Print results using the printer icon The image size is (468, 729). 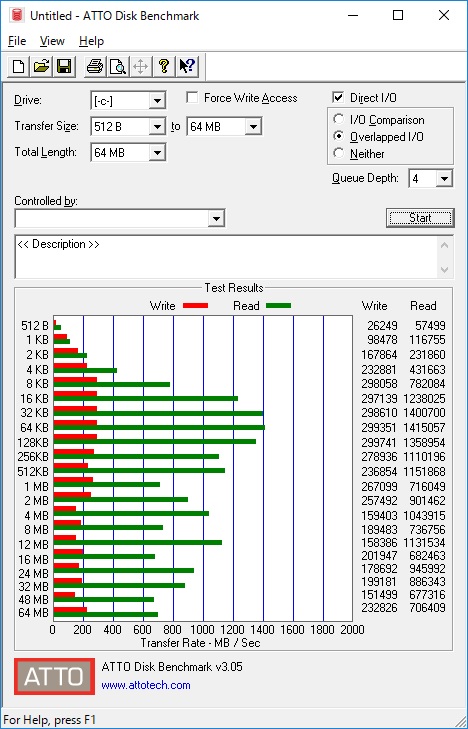[x=95, y=66]
